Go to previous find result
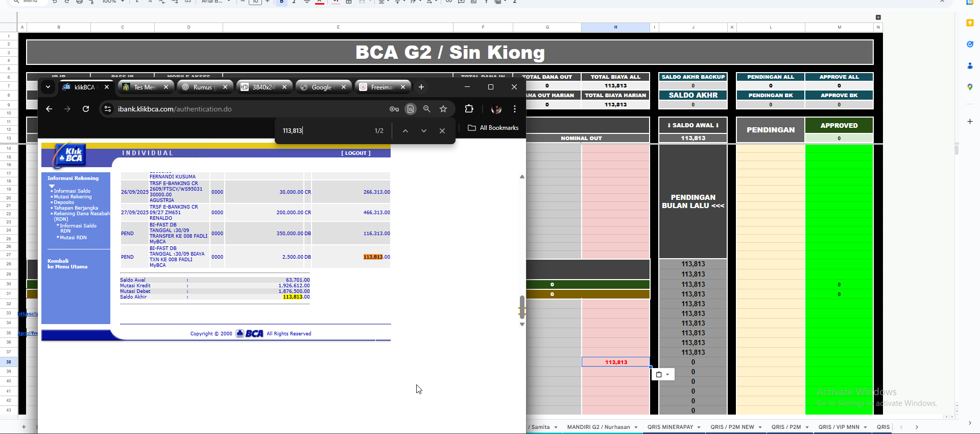The image size is (980, 434). (x=405, y=131)
